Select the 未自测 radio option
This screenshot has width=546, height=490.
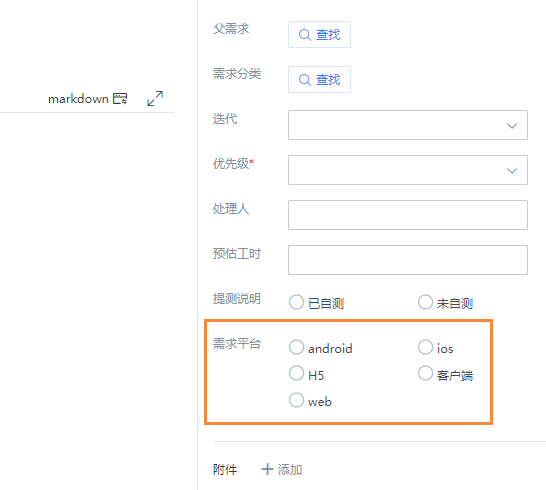click(x=425, y=302)
